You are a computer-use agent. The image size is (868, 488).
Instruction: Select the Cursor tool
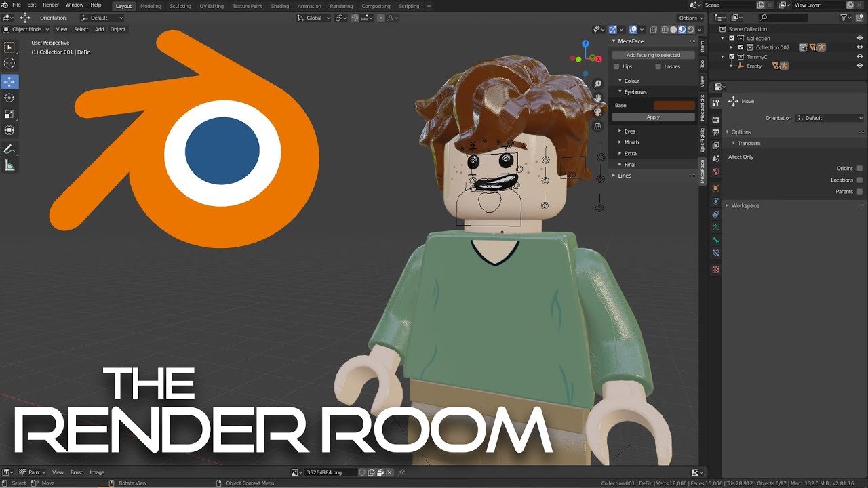(9, 63)
